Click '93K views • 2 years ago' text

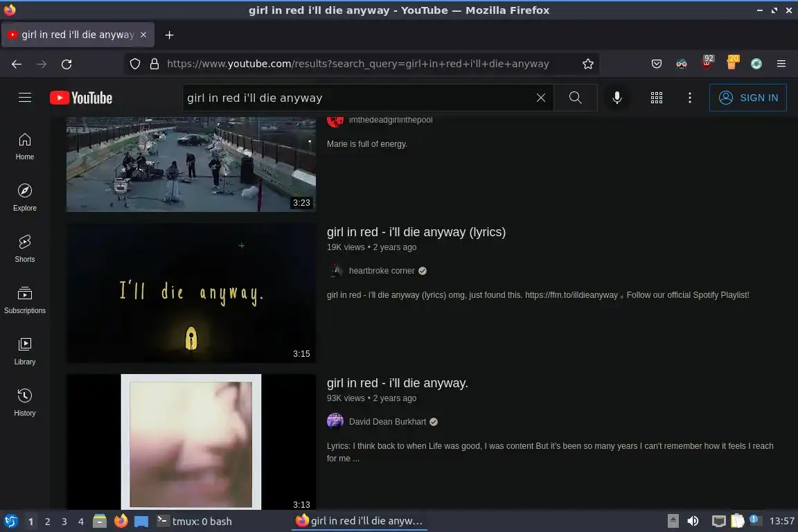click(x=371, y=398)
